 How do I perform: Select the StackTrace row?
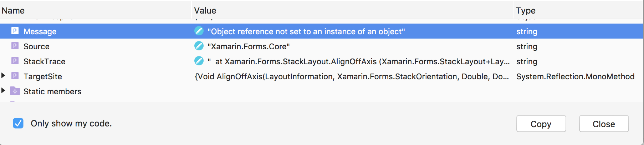coord(322,61)
